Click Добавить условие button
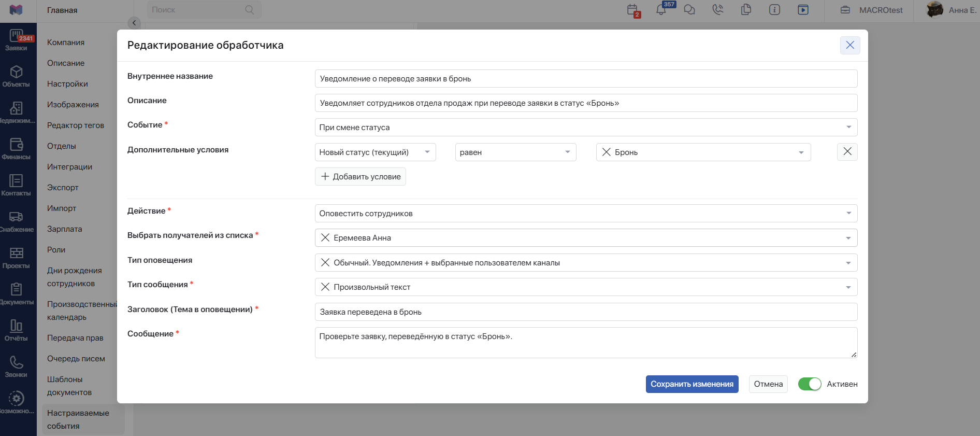Image resolution: width=980 pixels, height=436 pixels. [361, 177]
